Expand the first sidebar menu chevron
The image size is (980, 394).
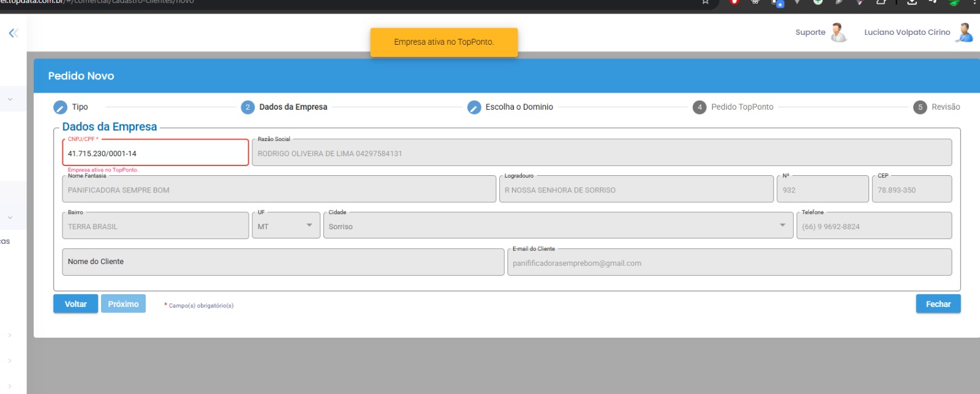[x=10, y=99]
